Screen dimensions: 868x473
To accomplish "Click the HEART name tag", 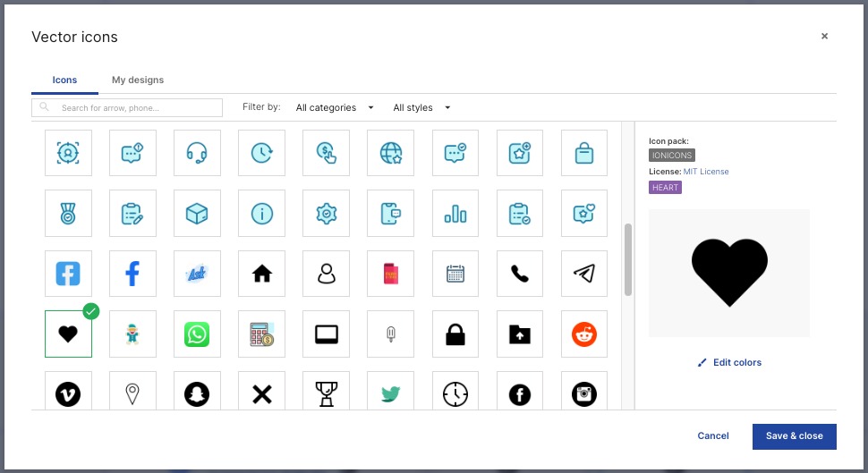I will [666, 188].
